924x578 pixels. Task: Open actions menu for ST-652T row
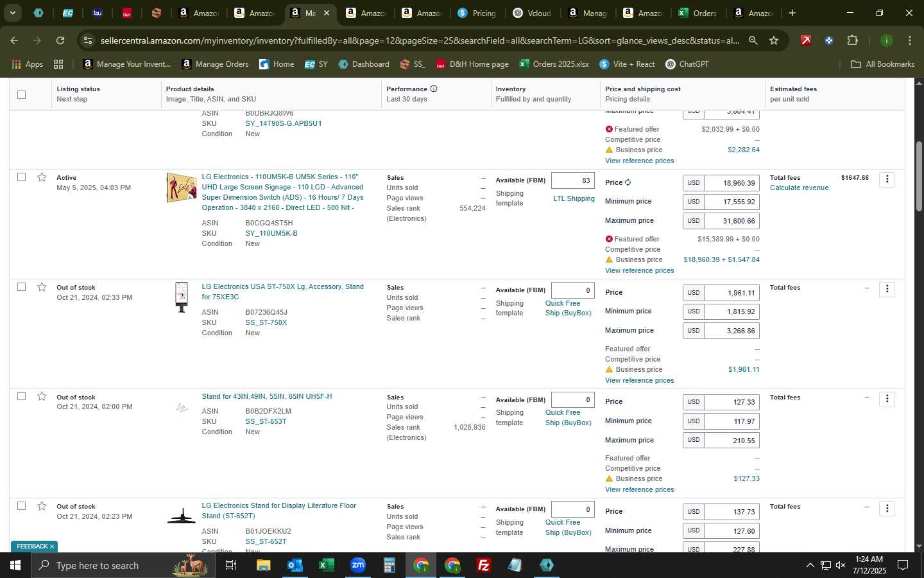pyautogui.click(x=887, y=509)
